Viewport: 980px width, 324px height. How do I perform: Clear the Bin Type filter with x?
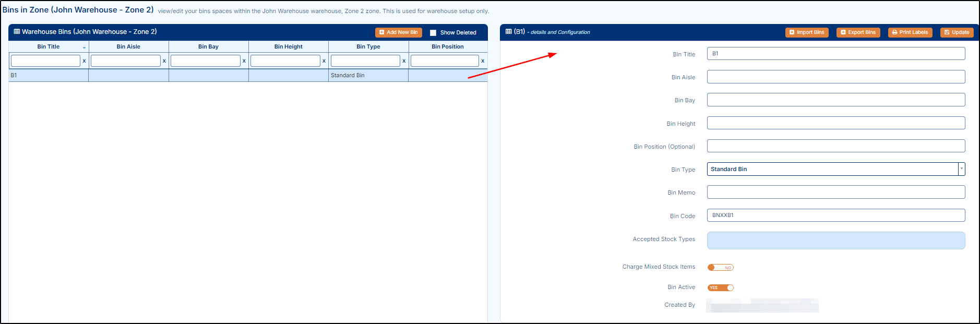tap(404, 61)
